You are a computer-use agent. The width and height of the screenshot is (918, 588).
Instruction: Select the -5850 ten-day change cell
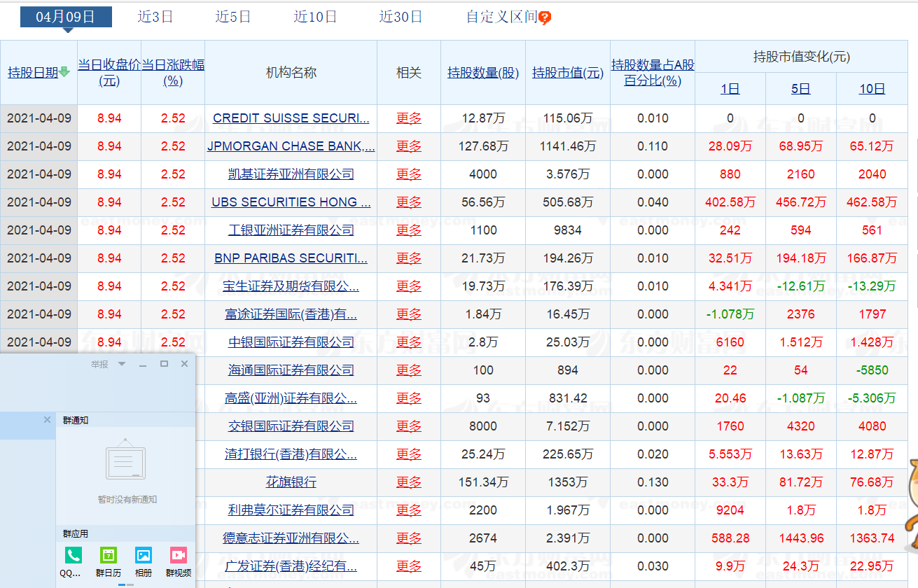(x=872, y=370)
